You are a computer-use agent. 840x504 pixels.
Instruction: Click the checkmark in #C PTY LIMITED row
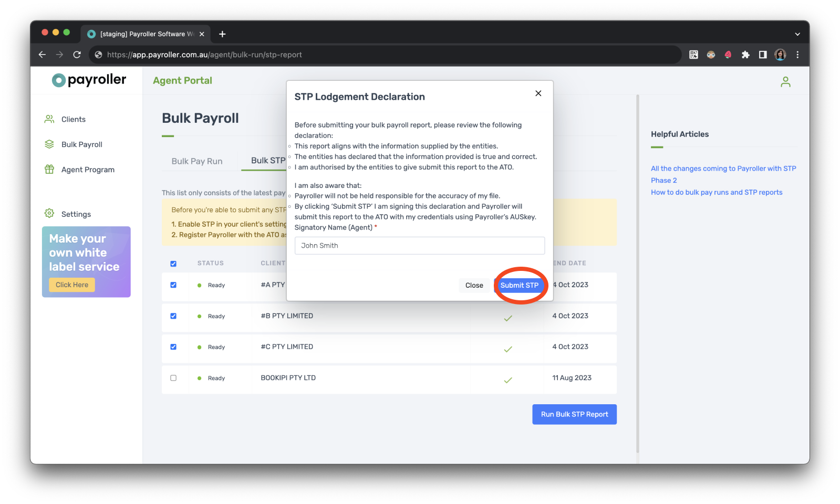point(508,349)
